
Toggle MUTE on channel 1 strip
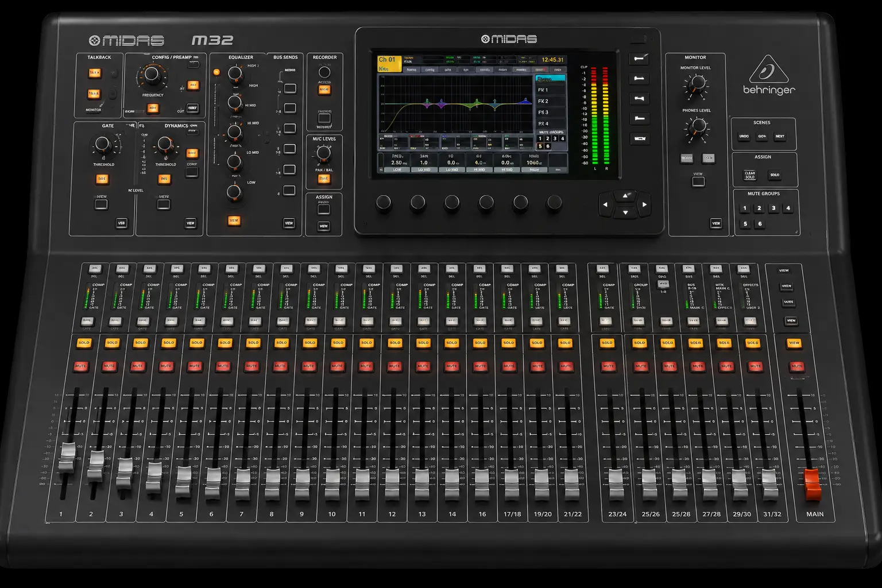coord(80,366)
